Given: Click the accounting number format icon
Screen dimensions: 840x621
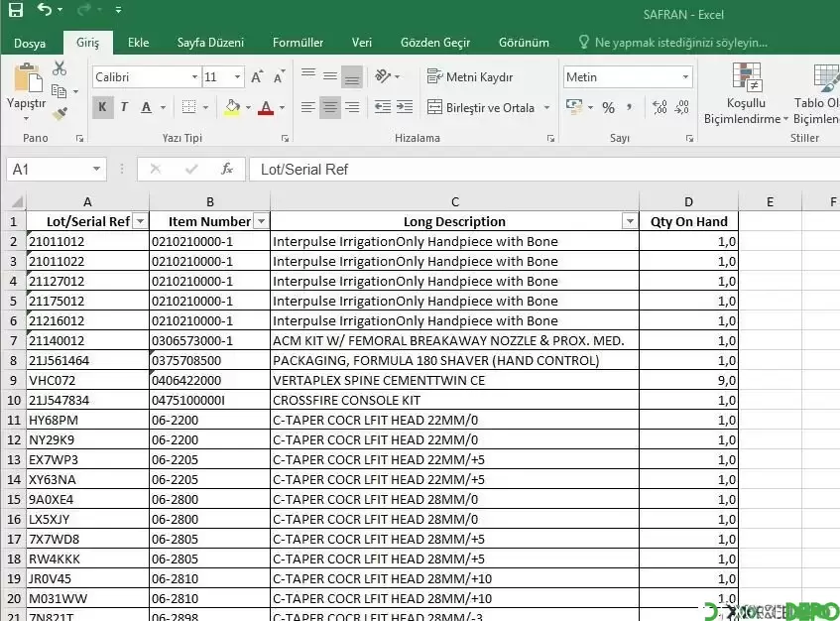Looking at the screenshot, I should (574, 106).
